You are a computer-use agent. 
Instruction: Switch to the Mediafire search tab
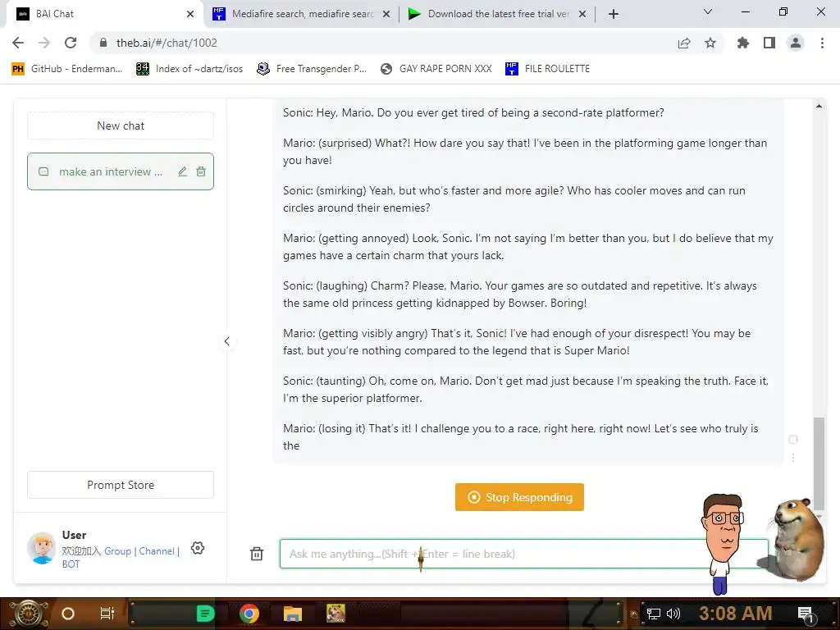click(x=303, y=14)
